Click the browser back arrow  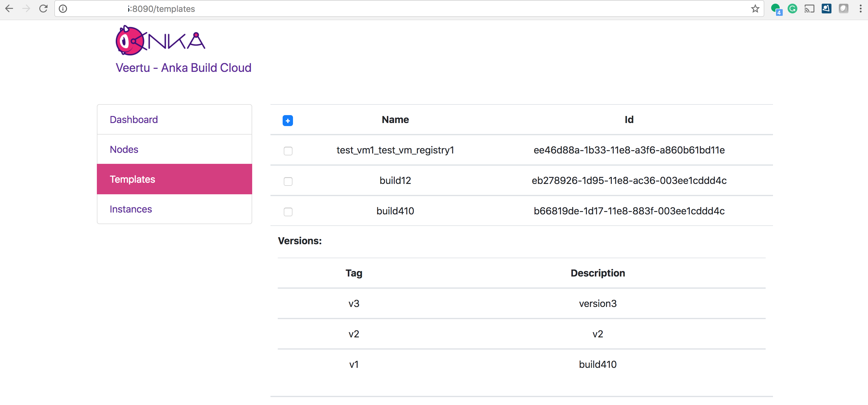(x=9, y=9)
